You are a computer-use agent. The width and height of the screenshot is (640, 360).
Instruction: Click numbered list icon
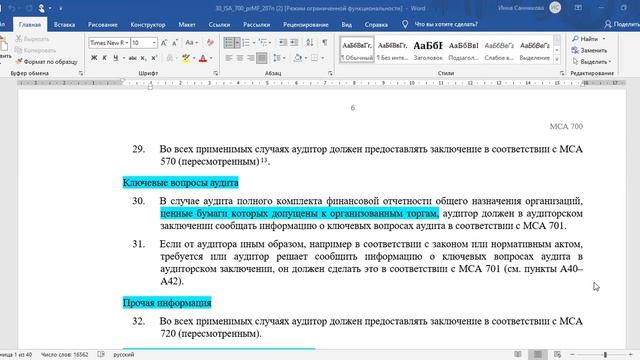point(246,42)
